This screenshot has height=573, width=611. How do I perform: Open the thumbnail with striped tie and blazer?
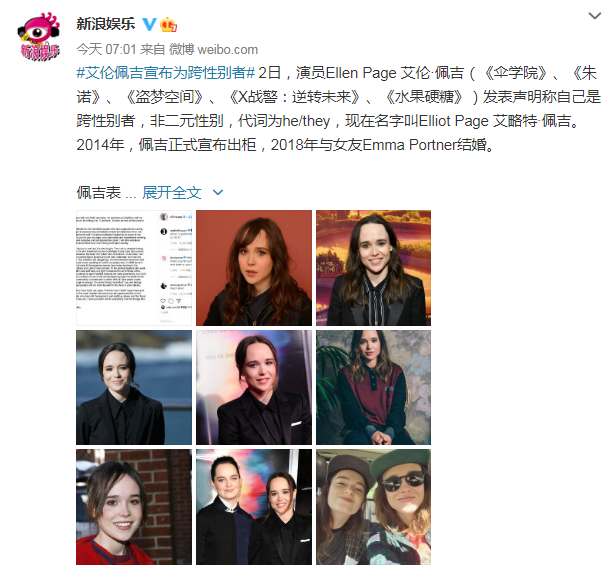click(x=373, y=268)
